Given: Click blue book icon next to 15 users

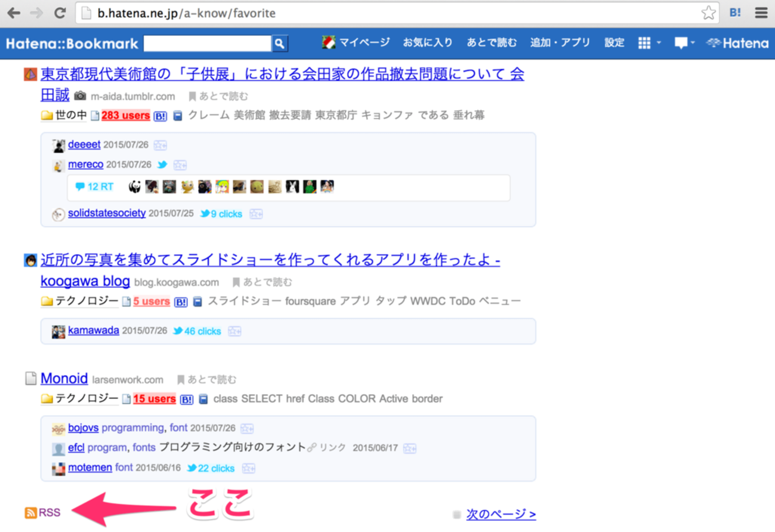Looking at the screenshot, I should click(x=203, y=400).
